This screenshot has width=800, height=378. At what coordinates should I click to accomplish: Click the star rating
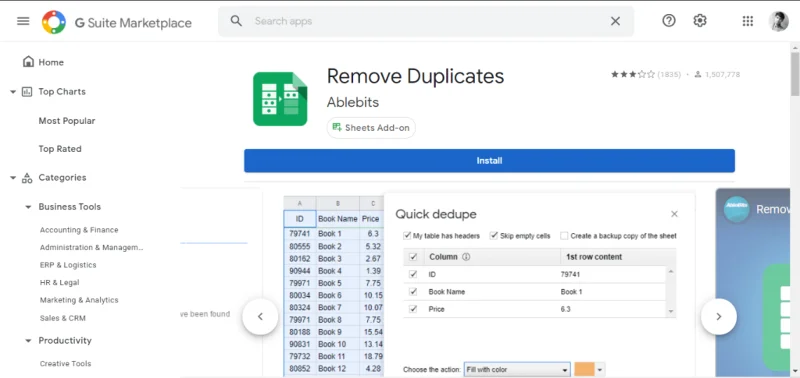[633, 74]
